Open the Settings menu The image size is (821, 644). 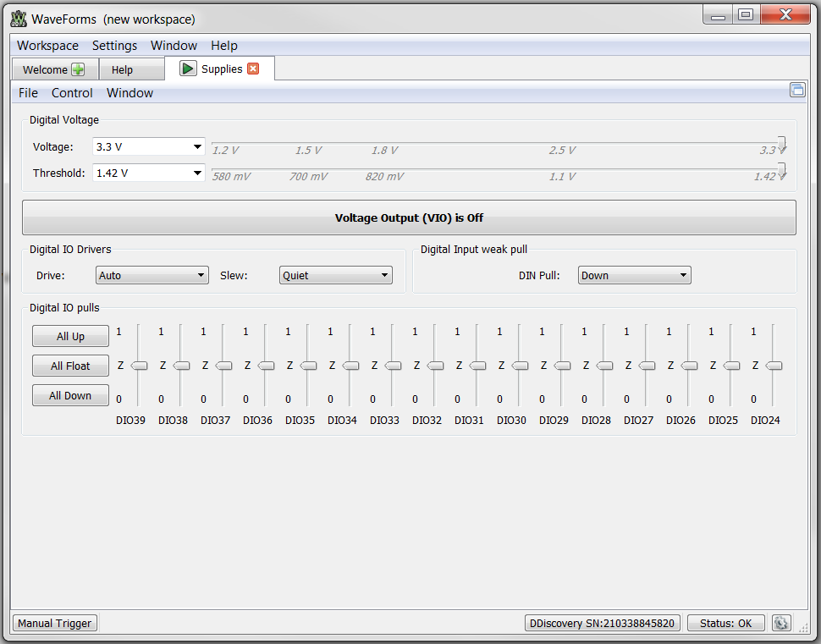[x=114, y=46]
